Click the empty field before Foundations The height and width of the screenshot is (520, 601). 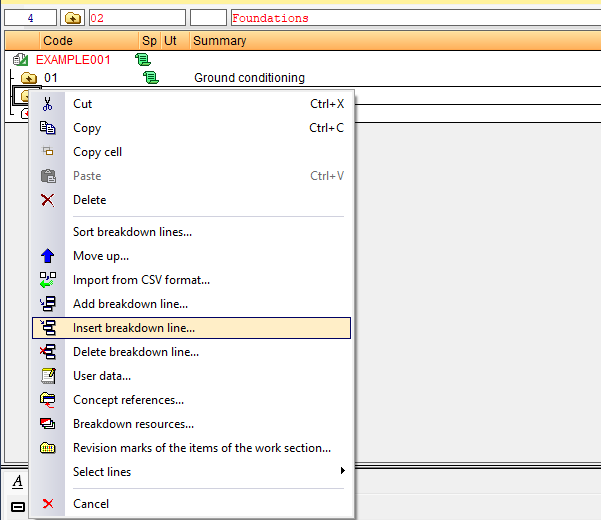coord(209,18)
